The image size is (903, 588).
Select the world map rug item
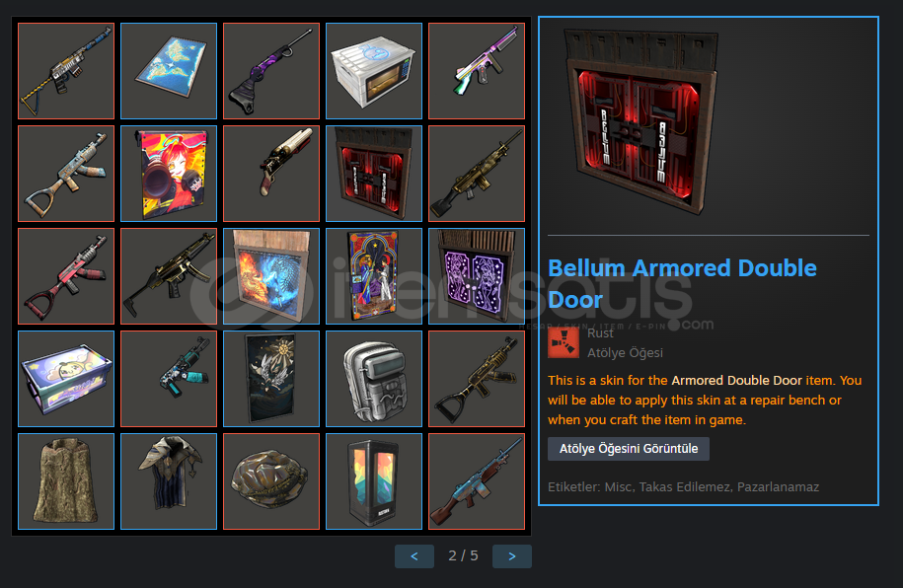(x=169, y=71)
